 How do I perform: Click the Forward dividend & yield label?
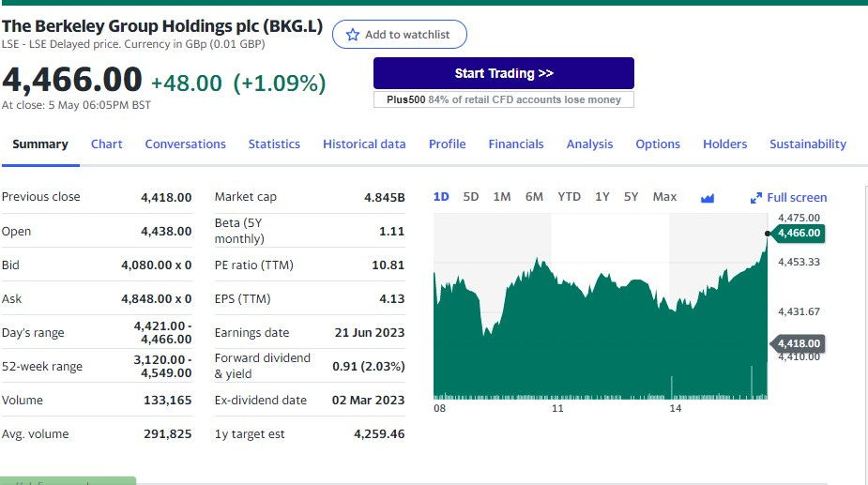pyautogui.click(x=263, y=366)
